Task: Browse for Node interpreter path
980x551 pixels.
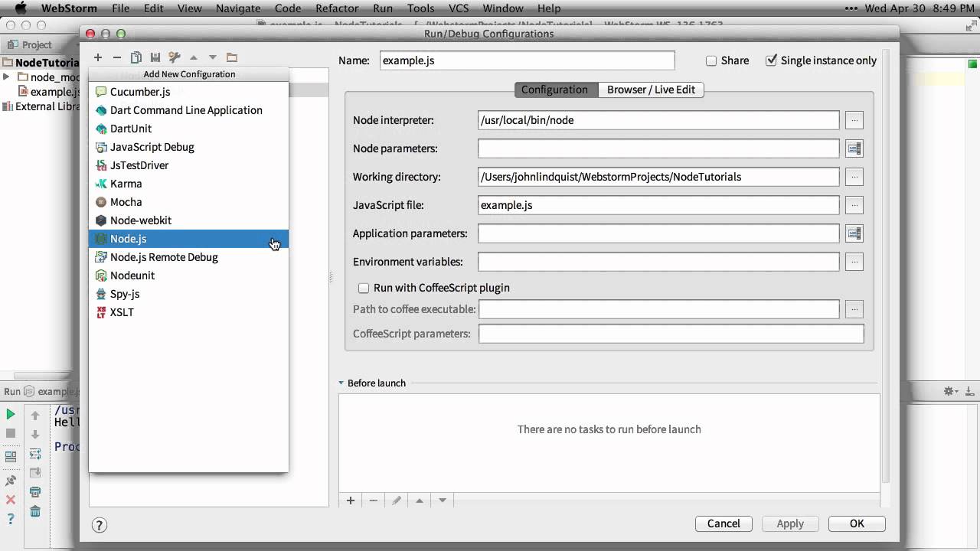Action: point(854,120)
